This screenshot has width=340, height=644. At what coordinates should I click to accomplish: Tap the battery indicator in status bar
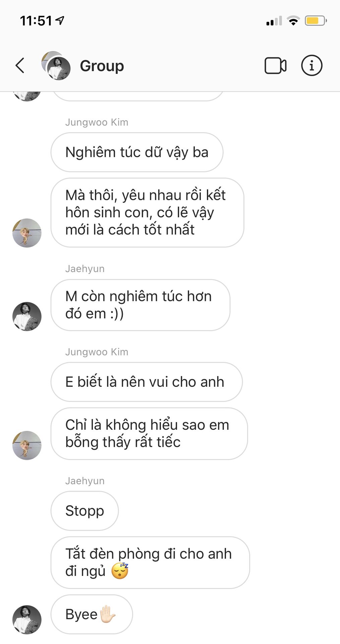pyautogui.click(x=316, y=21)
